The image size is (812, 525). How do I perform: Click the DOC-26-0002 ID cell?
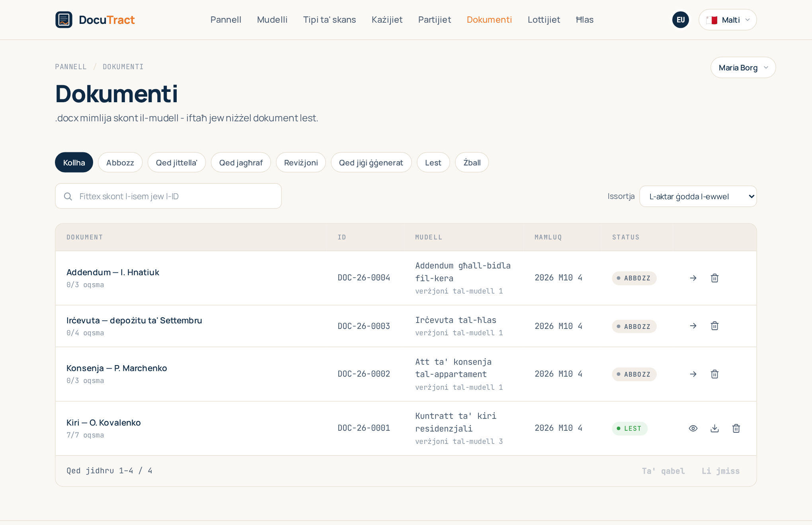point(364,374)
